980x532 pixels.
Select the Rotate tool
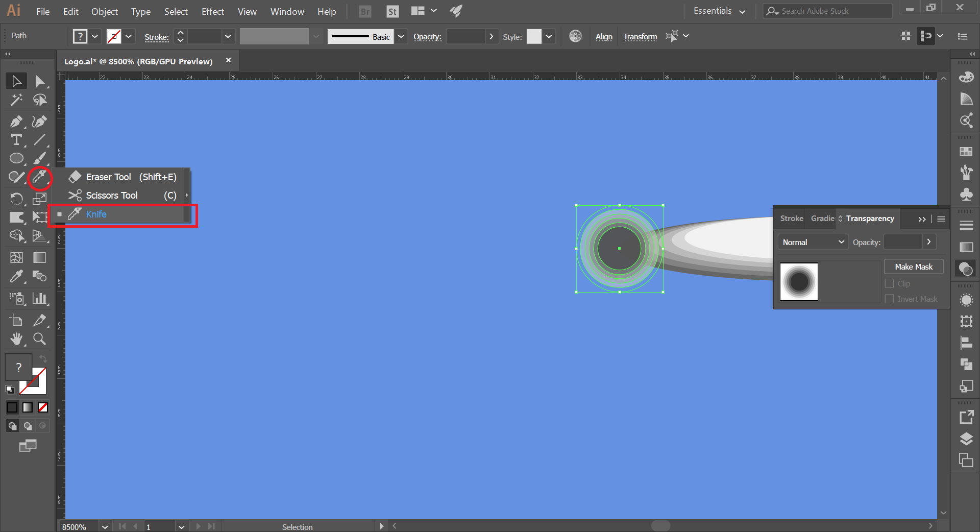(16, 198)
